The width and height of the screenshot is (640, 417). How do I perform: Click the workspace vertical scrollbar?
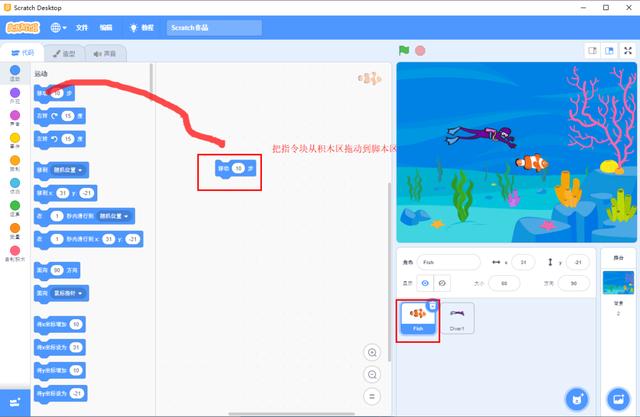pyautogui.click(x=389, y=271)
